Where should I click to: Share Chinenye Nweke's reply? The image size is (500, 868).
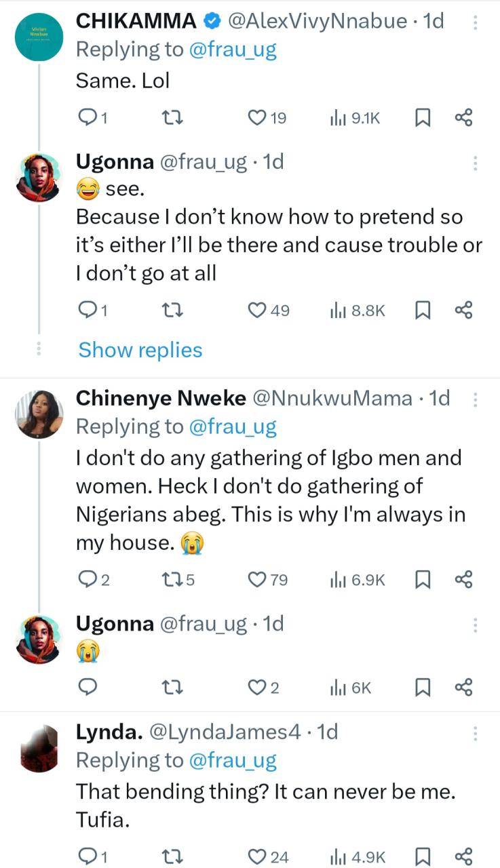463,580
